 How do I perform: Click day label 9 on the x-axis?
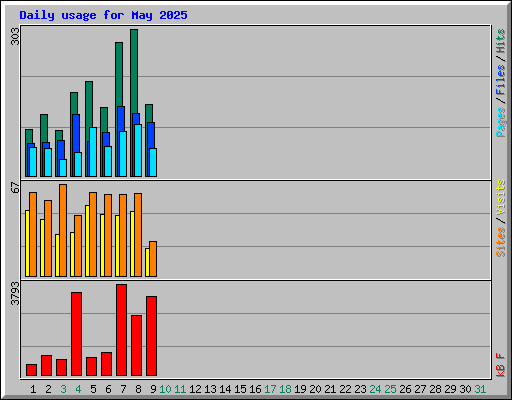(153, 389)
